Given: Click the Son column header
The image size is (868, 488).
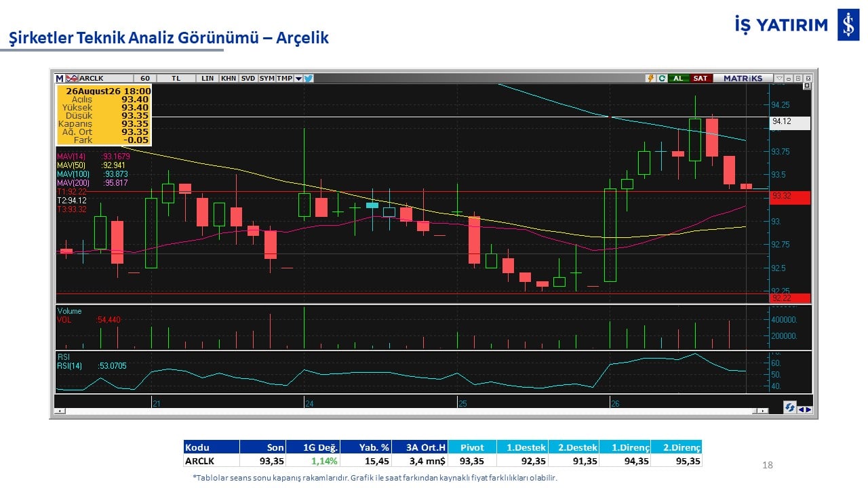Looking at the screenshot, I should pyautogui.click(x=262, y=447).
